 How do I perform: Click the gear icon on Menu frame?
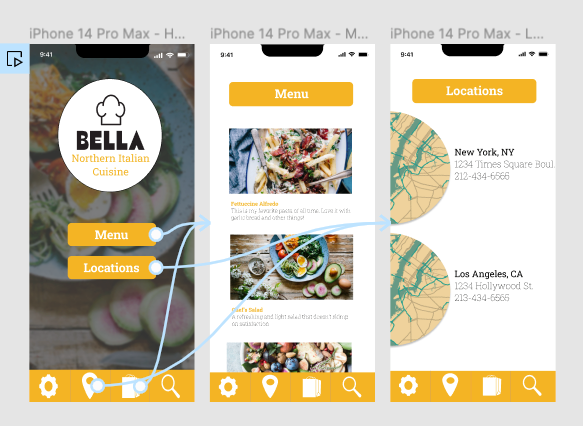pyautogui.click(x=228, y=387)
